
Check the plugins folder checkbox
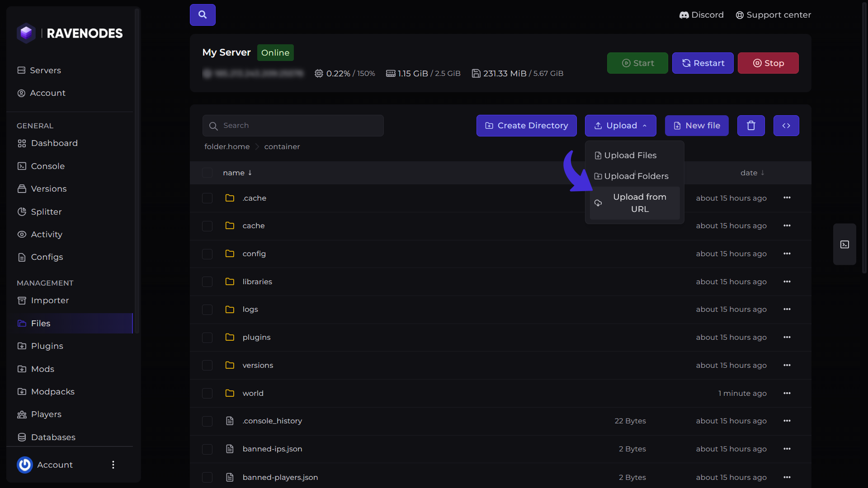pyautogui.click(x=207, y=338)
